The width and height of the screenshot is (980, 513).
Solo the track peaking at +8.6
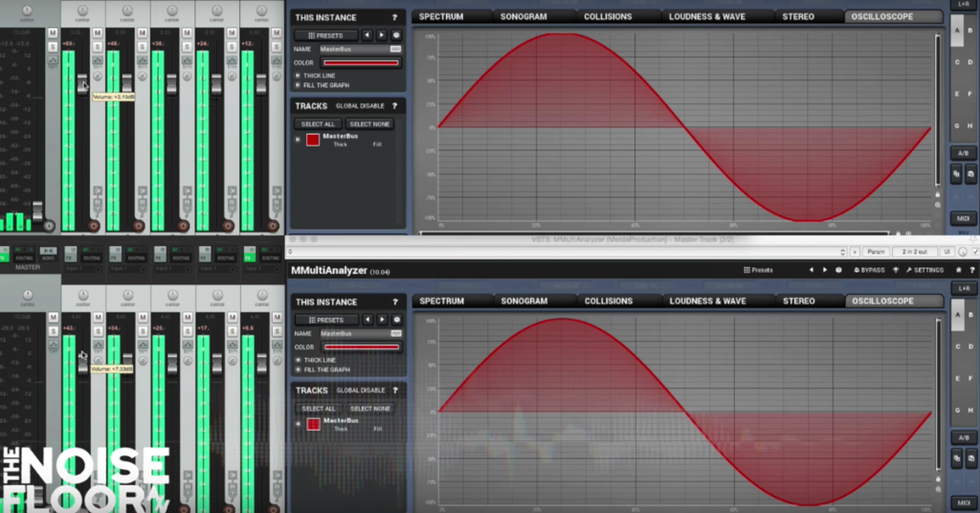tap(277, 331)
